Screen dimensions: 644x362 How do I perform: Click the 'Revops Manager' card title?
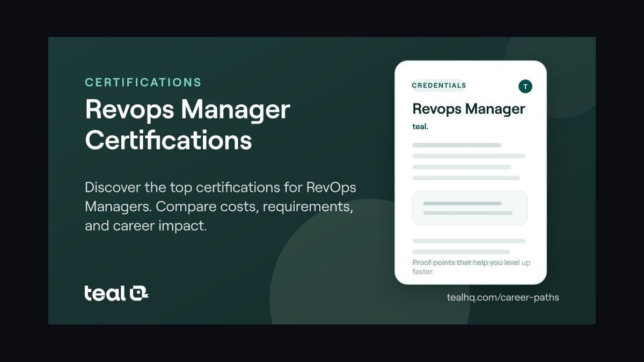tap(469, 109)
